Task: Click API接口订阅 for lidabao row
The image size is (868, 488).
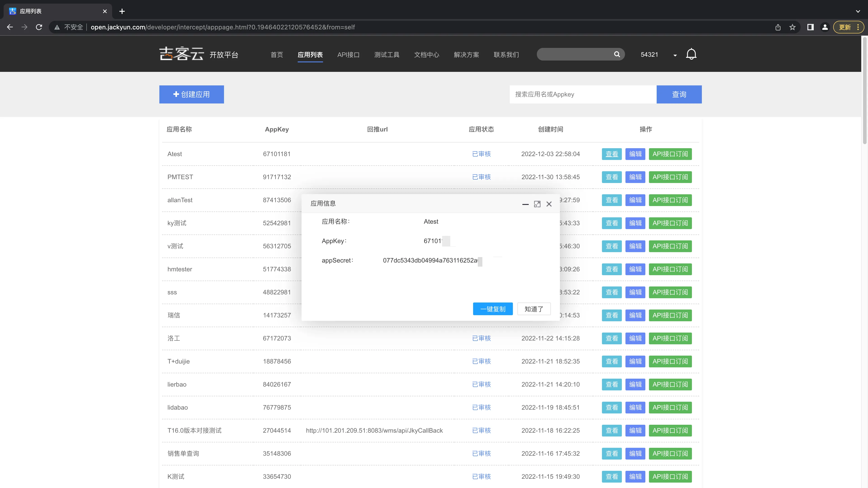Action: click(x=670, y=408)
